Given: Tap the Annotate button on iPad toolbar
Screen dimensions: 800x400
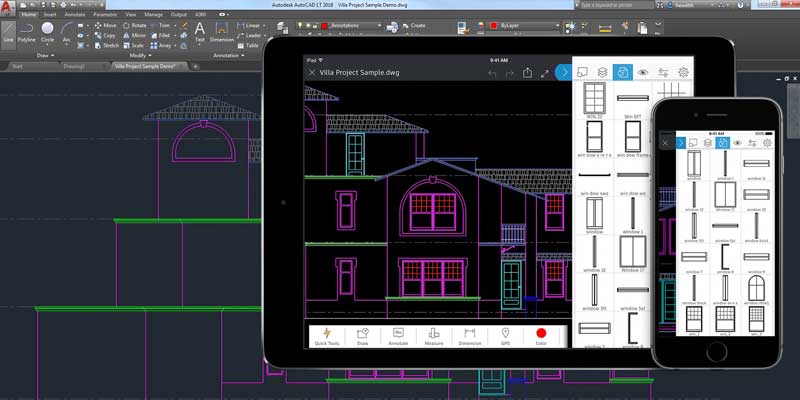Looking at the screenshot, I should (x=398, y=337).
